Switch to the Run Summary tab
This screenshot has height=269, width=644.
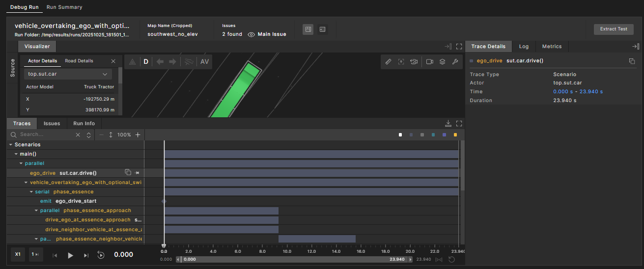pyautogui.click(x=64, y=7)
